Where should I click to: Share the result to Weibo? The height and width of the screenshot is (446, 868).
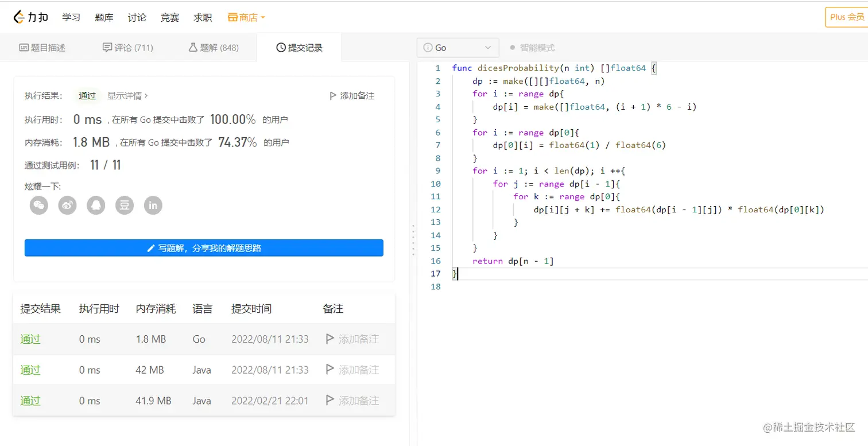click(68, 205)
